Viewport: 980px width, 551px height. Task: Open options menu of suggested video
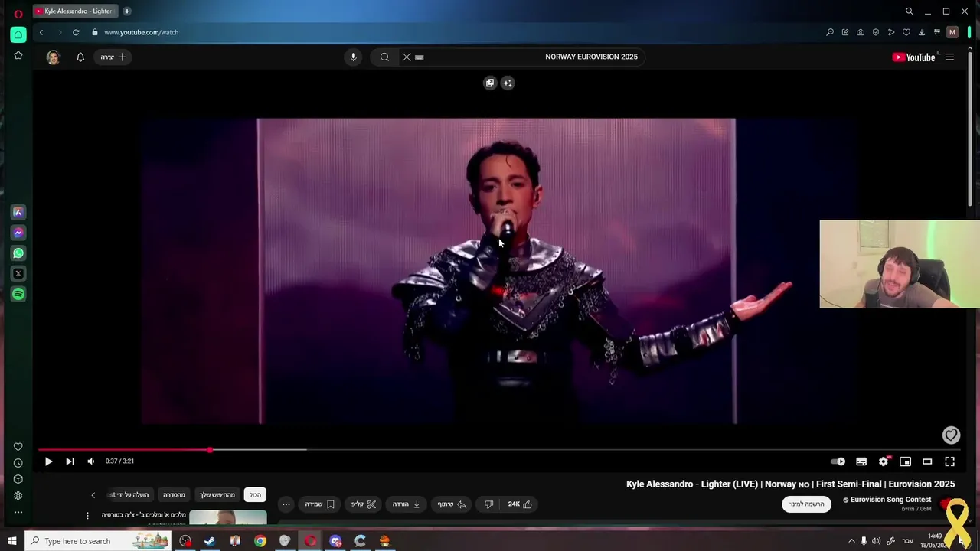(x=87, y=516)
